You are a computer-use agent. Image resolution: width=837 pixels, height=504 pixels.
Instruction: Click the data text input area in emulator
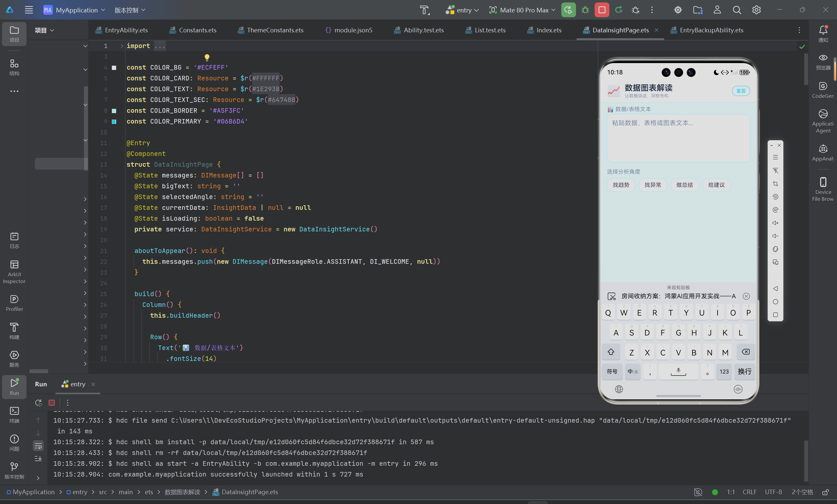coord(678,138)
